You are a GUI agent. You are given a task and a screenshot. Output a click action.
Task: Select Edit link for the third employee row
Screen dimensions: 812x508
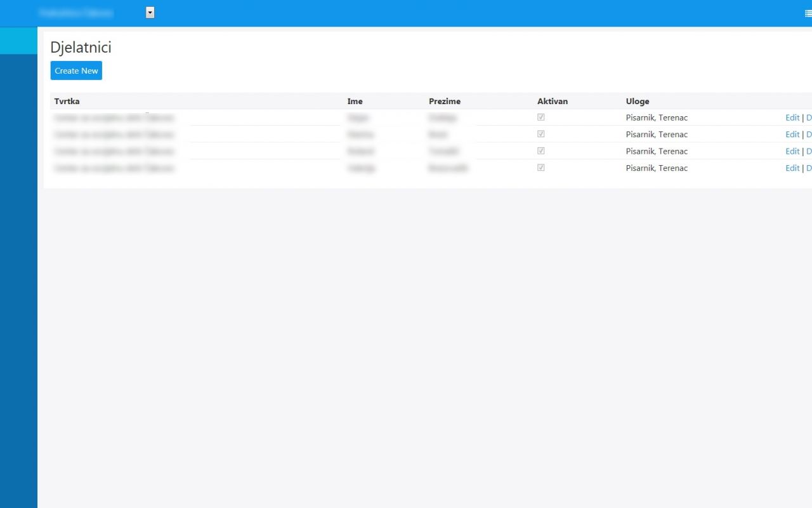[792, 151]
